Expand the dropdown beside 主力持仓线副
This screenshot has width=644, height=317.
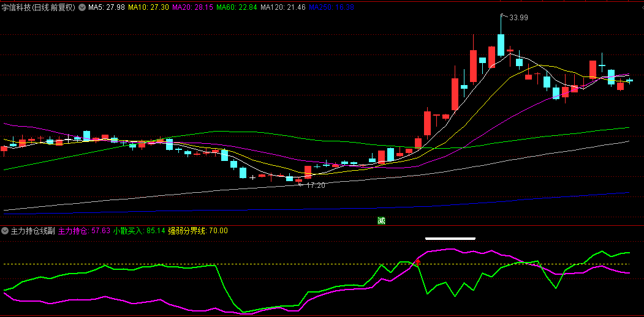pos(5,231)
